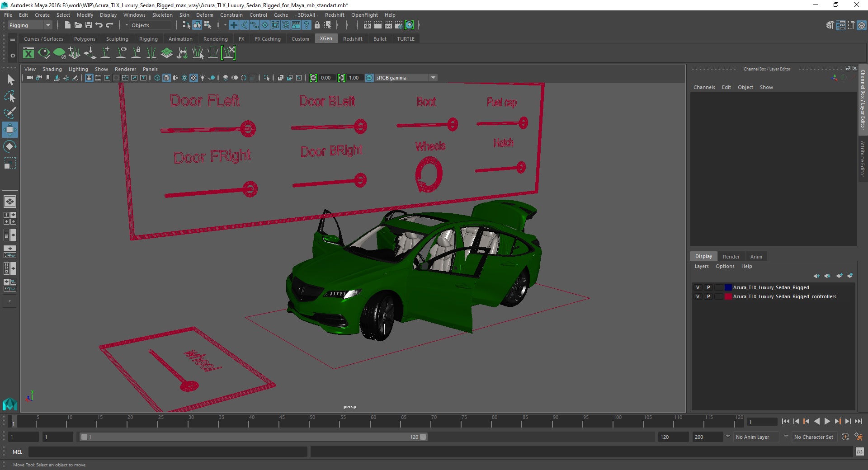Toggle the auto keyframe button
The image size is (868, 470).
tap(845, 437)
